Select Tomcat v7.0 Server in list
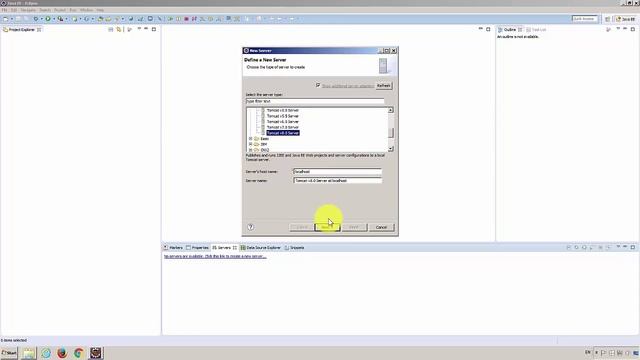Image resolution: width=640 pixels, height=360 pixels. coord(282,127)
